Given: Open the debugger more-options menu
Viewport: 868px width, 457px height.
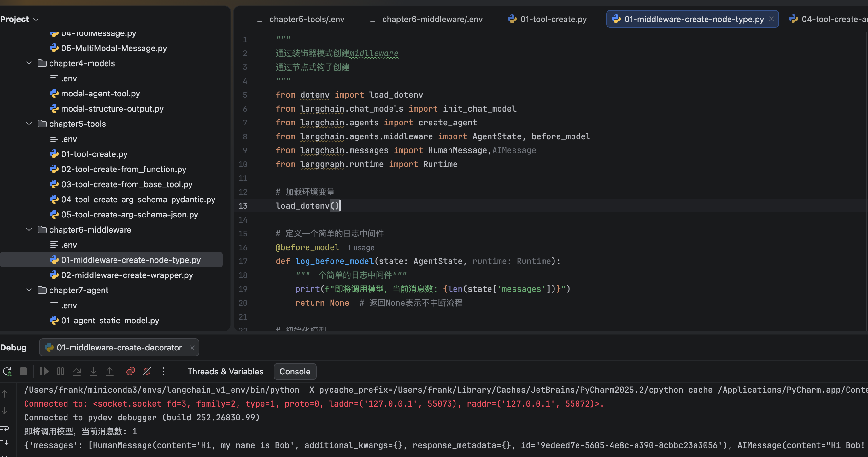Looking at the screenshot, I should click(x=163, y=372).
